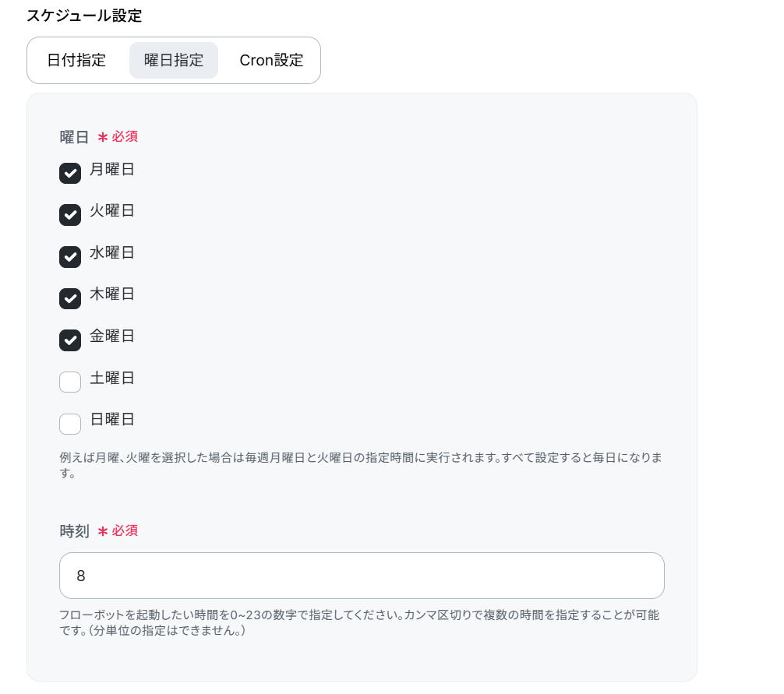Open the Cron設定 tab

tap(271, 61)
